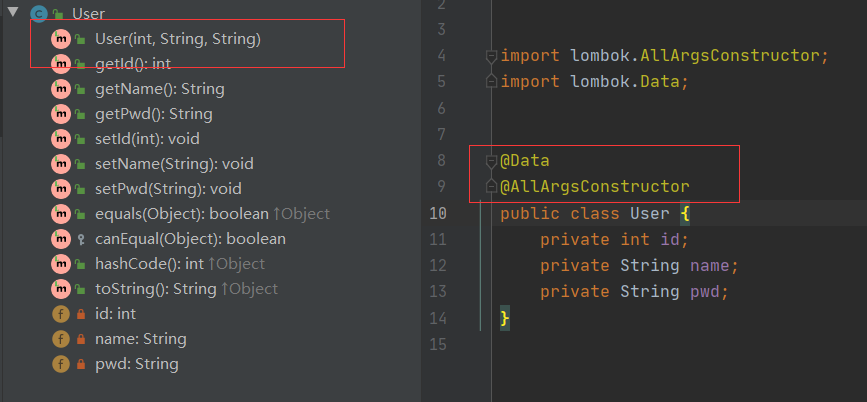Select the toString(): String method
This screenshot has width=867, height=402.
tap(156, 289)
